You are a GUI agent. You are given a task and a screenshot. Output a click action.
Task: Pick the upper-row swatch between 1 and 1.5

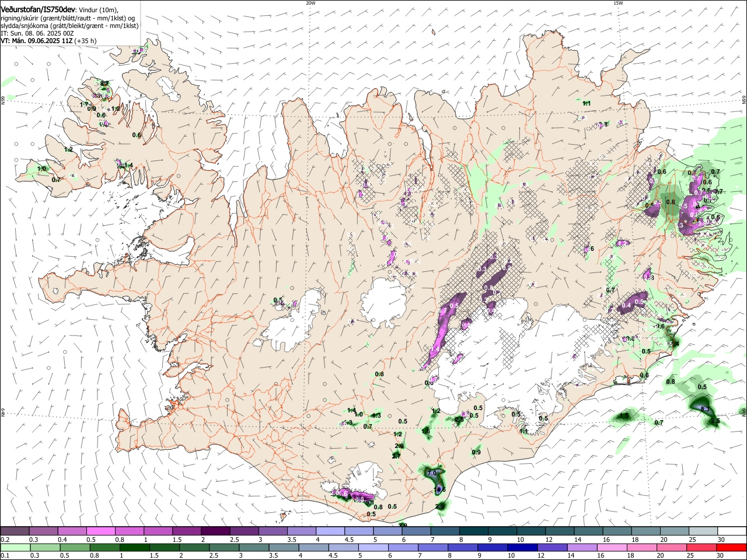[x=158, y=531]
